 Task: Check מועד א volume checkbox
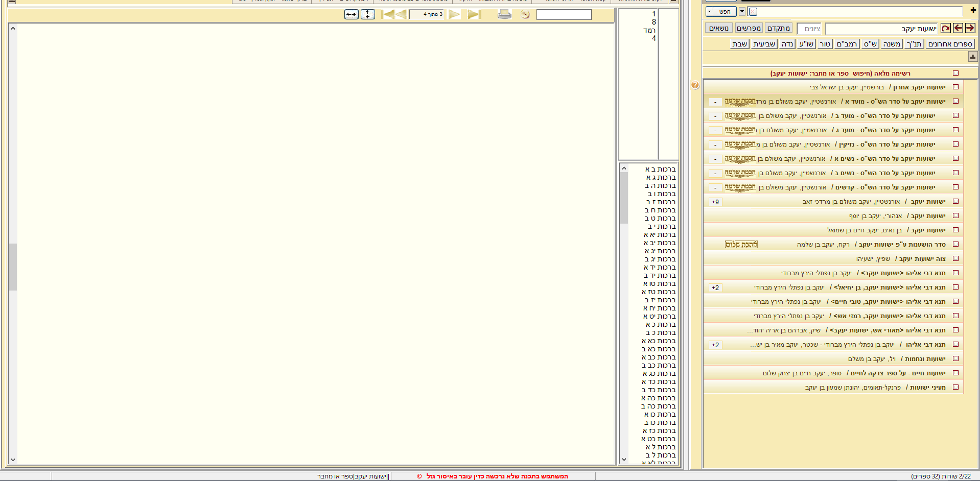[x=955, y=102]
